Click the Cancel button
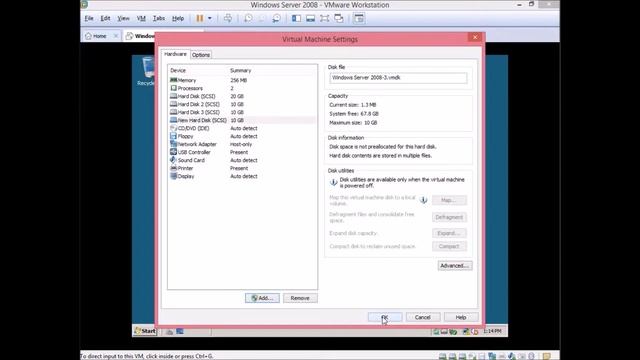The height and width of the screenshot is (360, 640). pos(423,317)
